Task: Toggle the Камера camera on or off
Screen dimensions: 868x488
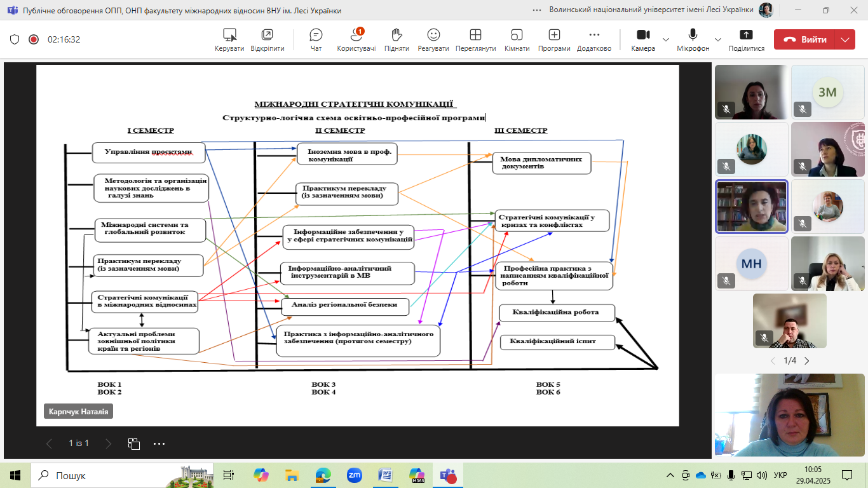Action: 643,39
